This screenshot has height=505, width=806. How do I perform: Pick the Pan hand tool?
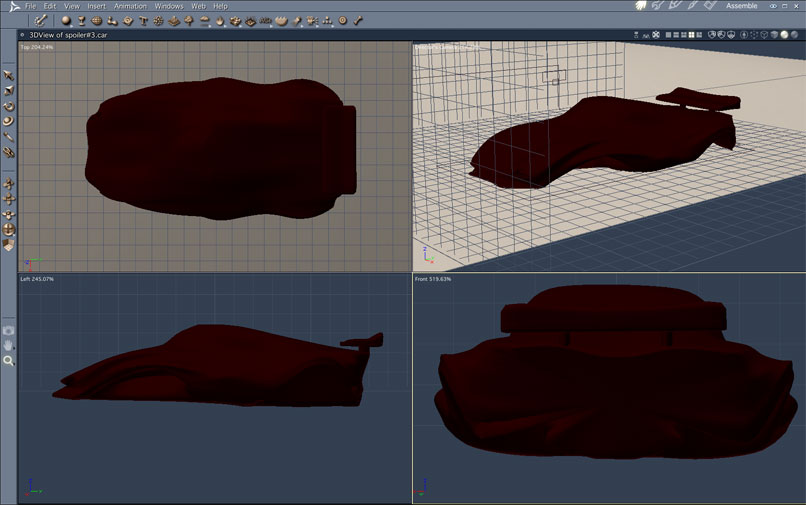click(x=8, y=345)
